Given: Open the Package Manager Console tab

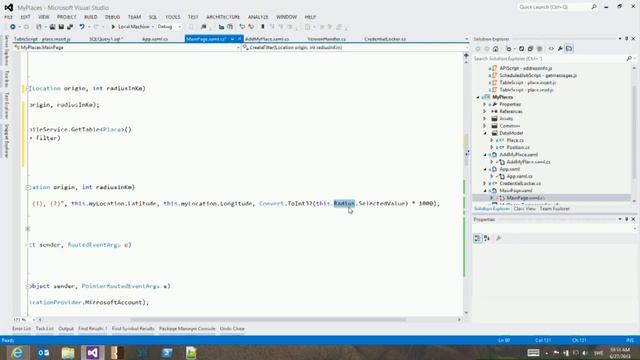Looking at the screenshot, I should tap(187, 329).
